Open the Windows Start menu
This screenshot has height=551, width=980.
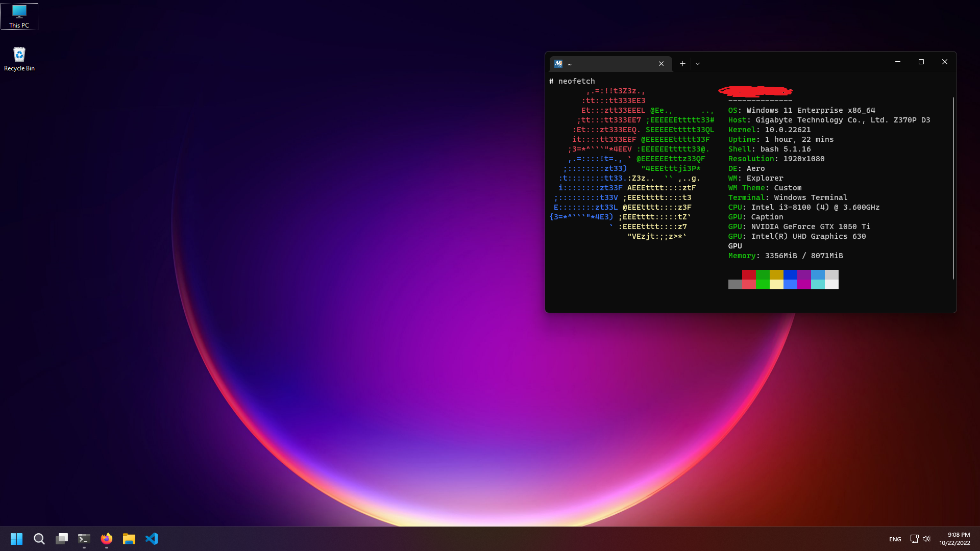(x=16, y=539)
